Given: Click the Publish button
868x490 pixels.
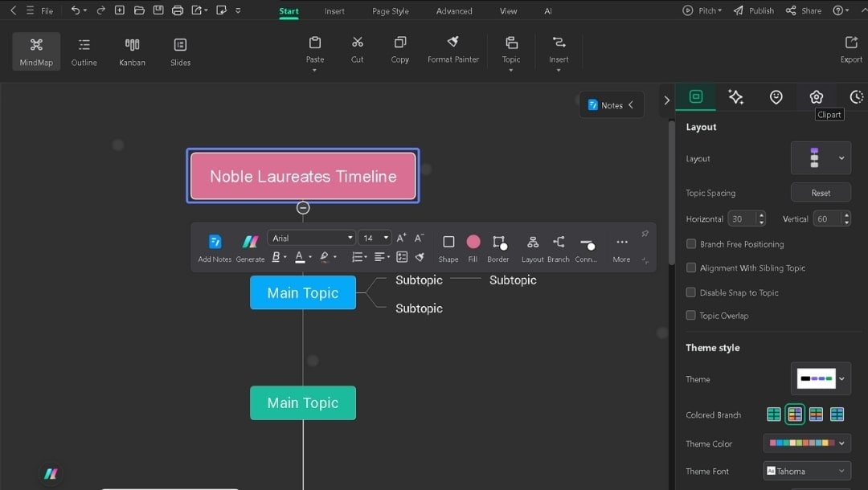Looking at the screenshot, I should coord(753,10).
